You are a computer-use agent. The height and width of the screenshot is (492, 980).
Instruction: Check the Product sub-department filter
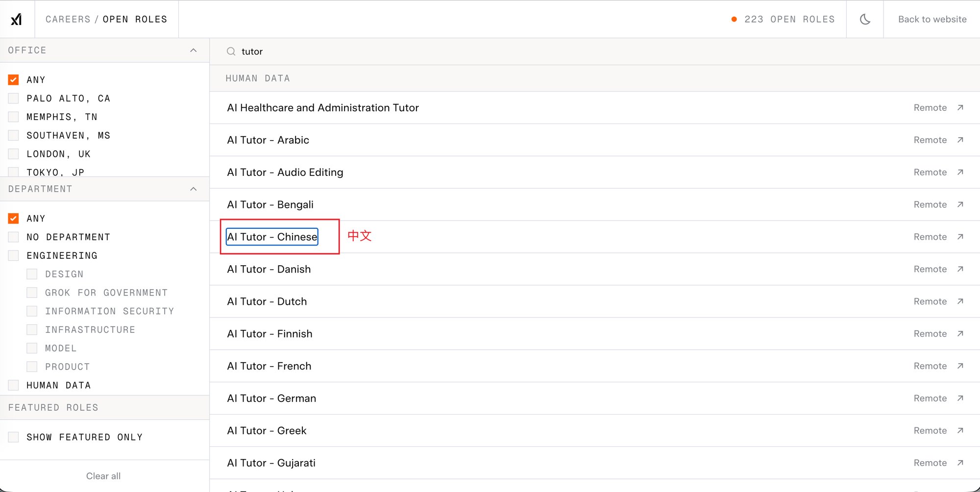pos(32,367)
